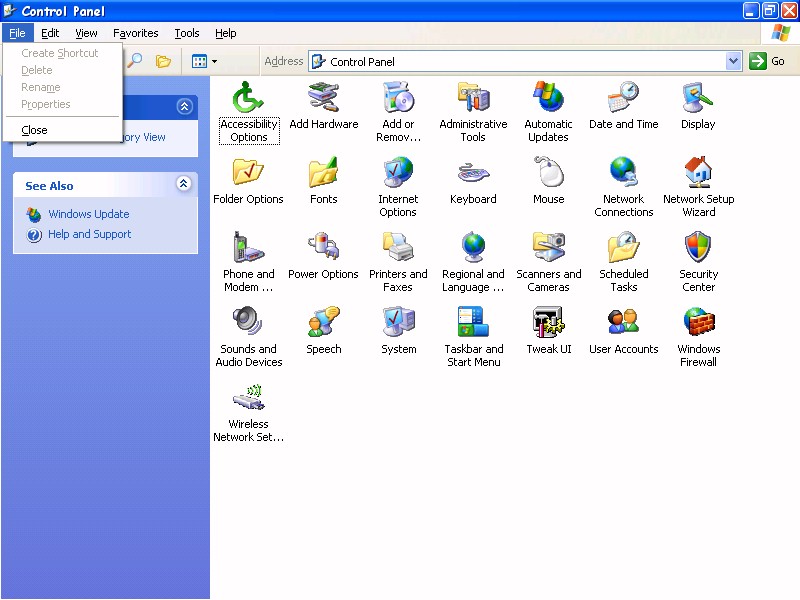Open the Tools menu
Screen dimensions: 800x600
click(x=187, y=33)
